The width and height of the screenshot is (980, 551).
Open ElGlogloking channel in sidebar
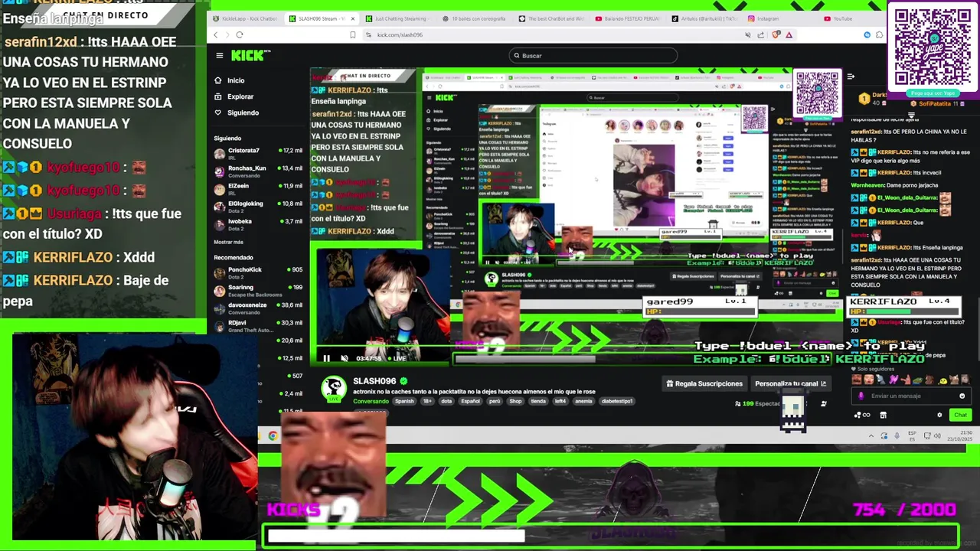[259, 206]
